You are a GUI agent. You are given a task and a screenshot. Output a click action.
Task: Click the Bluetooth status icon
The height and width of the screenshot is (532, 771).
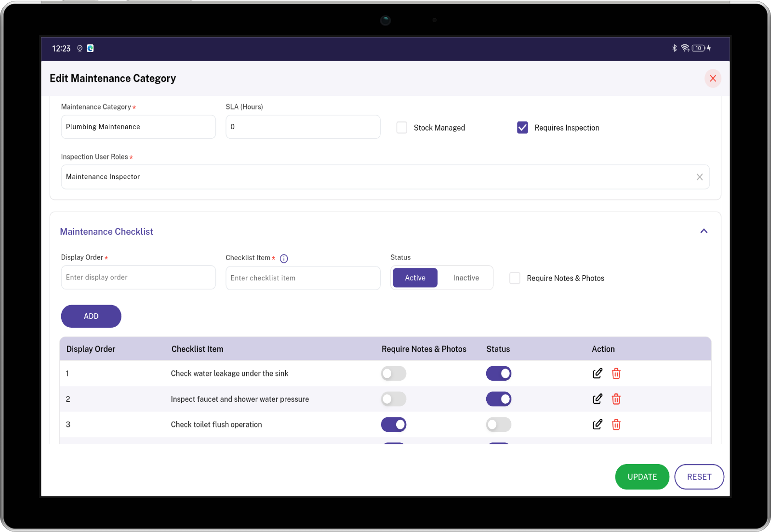click(x=675, y=48)
